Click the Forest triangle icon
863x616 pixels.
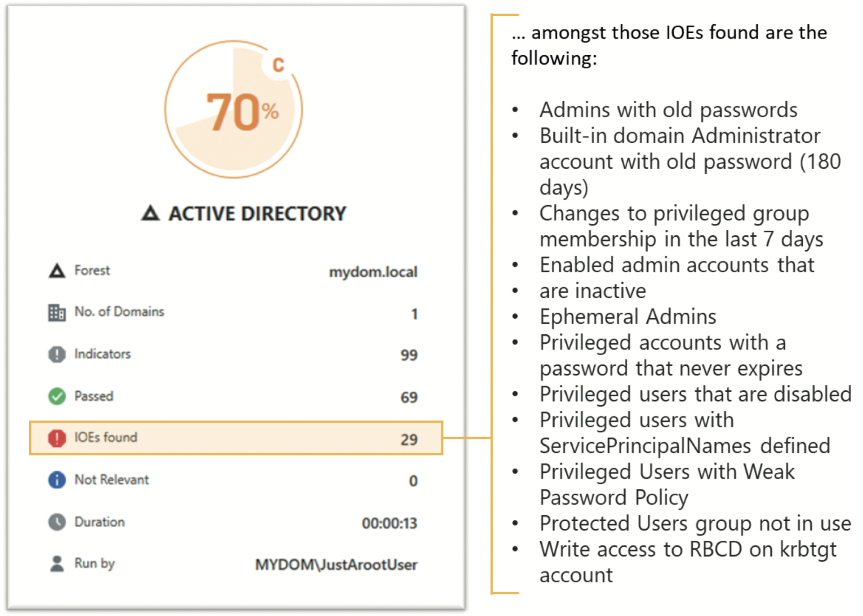click(57, 271)
